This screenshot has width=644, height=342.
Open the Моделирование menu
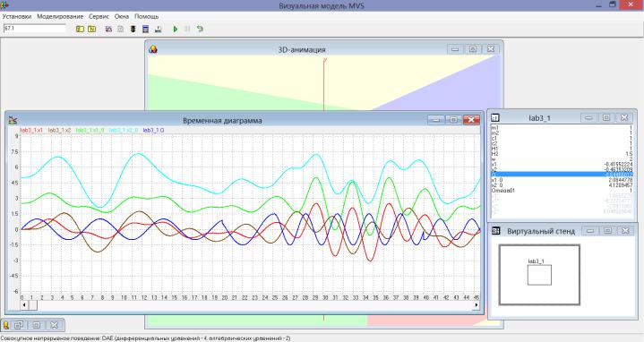click(x=60, y=16)
